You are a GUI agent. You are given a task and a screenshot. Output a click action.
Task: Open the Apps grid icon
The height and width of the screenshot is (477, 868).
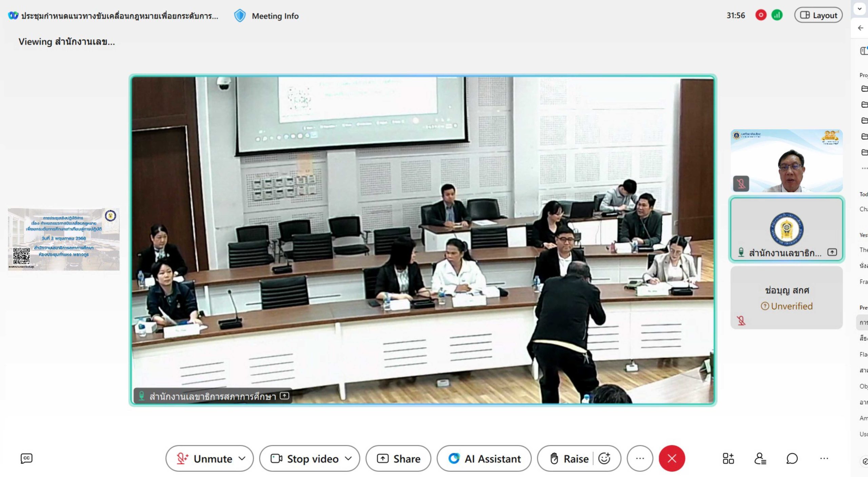click(728, 458)
